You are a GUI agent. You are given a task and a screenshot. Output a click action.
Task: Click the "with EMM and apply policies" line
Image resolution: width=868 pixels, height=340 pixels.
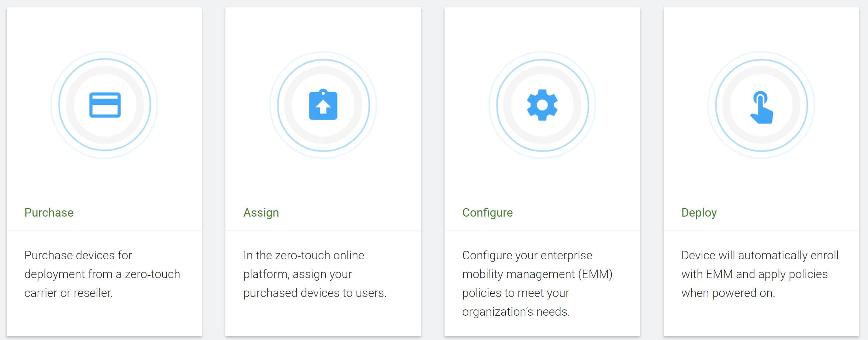pos(754,274)
